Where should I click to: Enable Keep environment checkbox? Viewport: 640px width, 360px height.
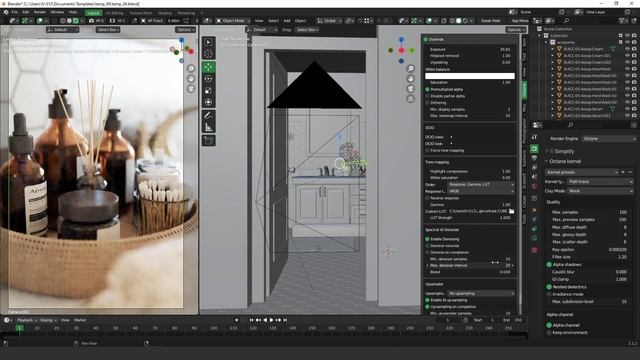coord(549,333)
